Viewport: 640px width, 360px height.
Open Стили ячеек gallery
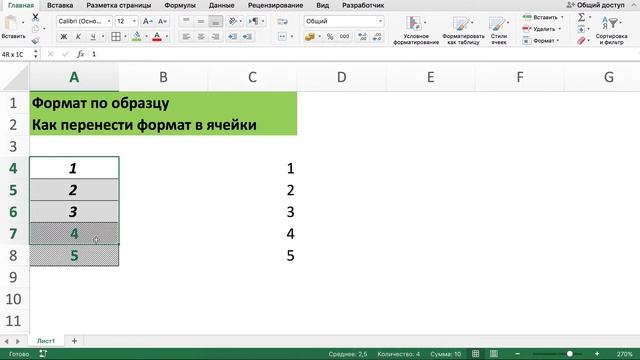tap(499, 30)
